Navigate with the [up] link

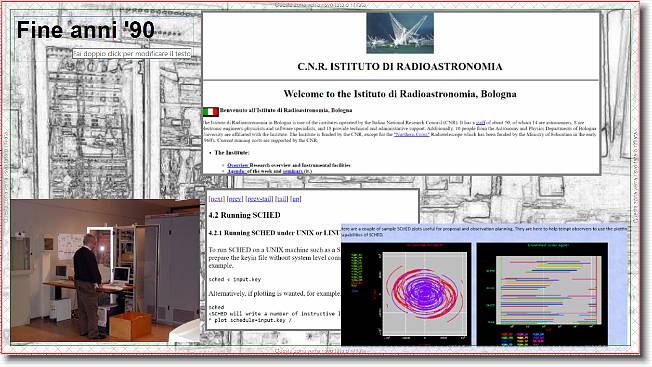296,199
